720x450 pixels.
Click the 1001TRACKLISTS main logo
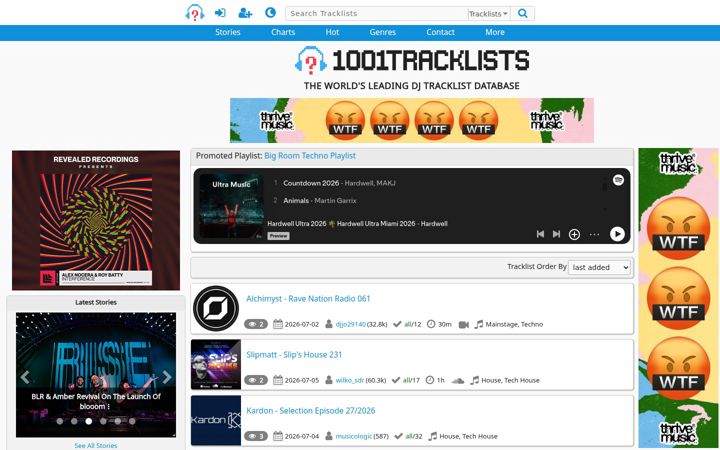click(x=412, y=60)
